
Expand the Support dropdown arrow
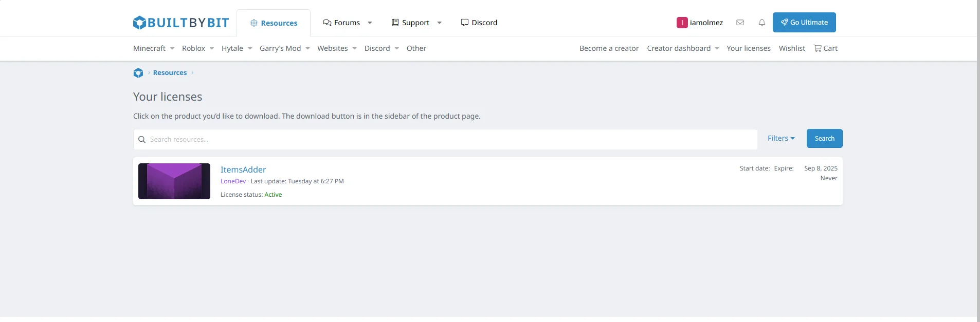[439, 23]
